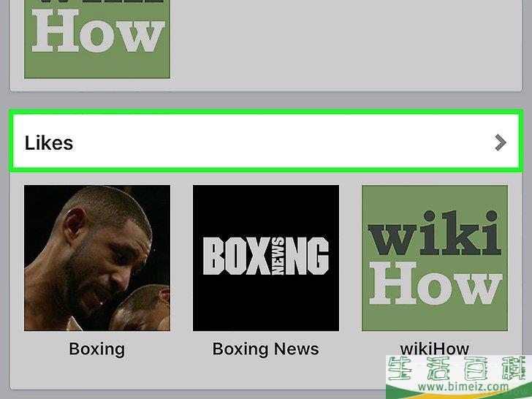Visit the www.bimeiz.com watermark URL
Screen dimensions: 532x399
pyautogui.click(x=463, y=387)
